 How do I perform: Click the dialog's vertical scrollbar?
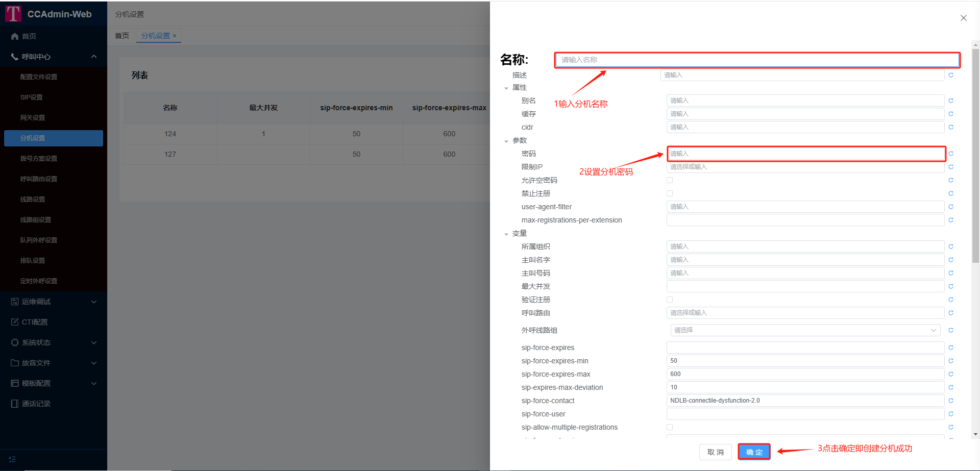(975, 153)
